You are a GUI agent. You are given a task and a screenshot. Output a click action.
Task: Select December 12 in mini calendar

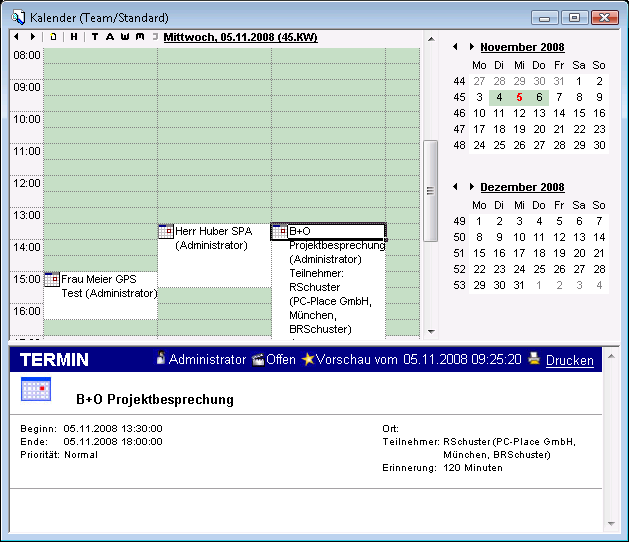point(559,237)
